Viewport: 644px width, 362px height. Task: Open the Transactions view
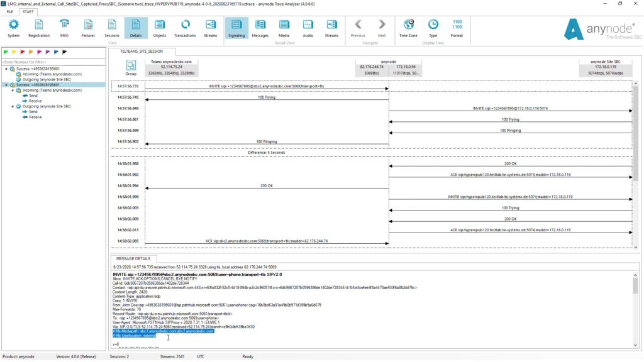coord(185,28)
